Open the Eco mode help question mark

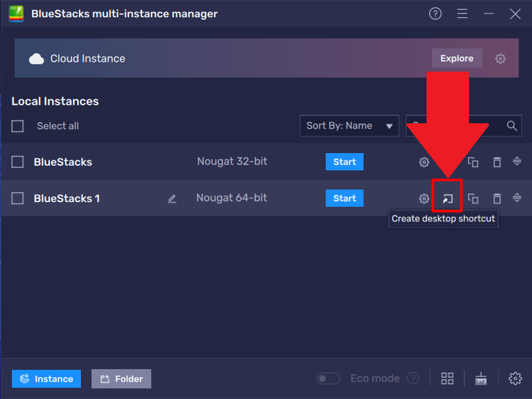(x=413, y=378)
